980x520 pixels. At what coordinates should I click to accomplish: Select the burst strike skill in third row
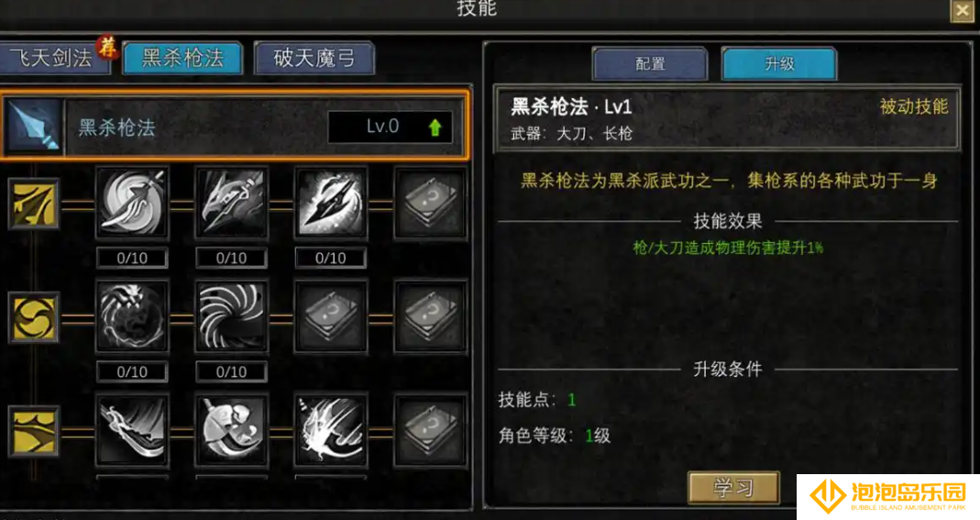point(331,430)
